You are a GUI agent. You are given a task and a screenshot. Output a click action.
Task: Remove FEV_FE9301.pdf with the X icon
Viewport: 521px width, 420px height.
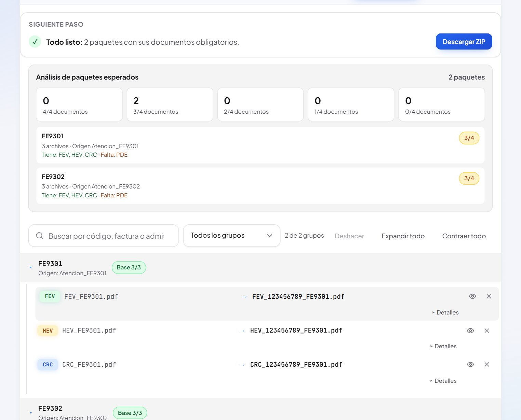489,296
